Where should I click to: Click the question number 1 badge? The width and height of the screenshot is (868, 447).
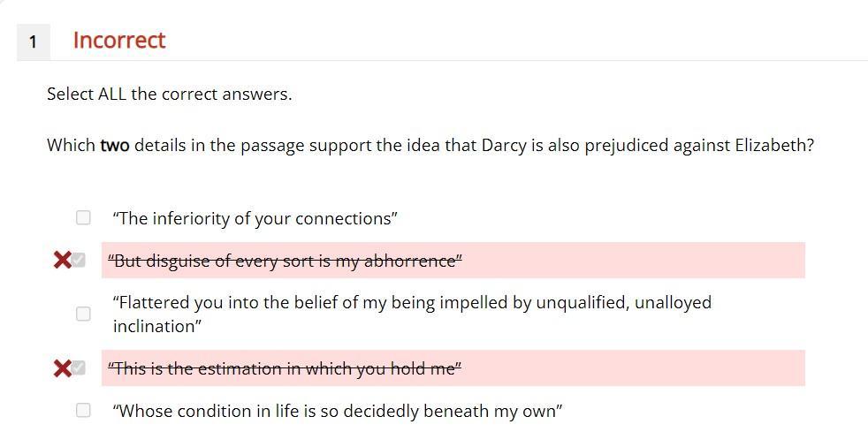33,42
